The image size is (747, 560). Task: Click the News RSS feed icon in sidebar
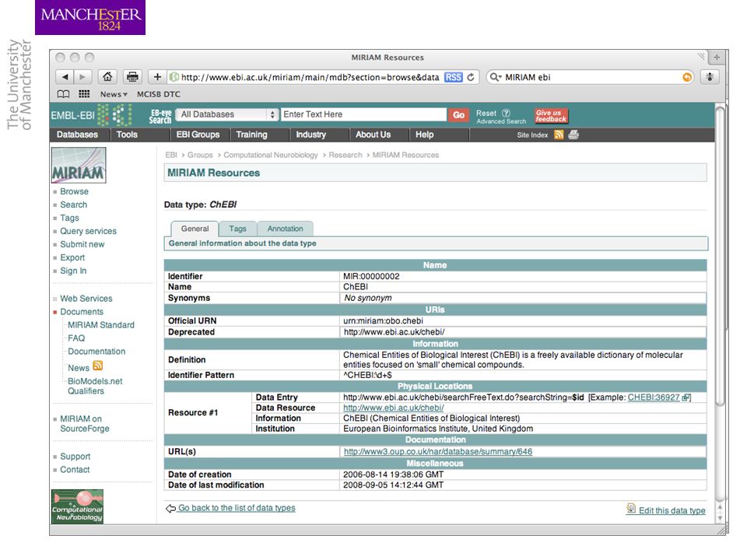98,366
